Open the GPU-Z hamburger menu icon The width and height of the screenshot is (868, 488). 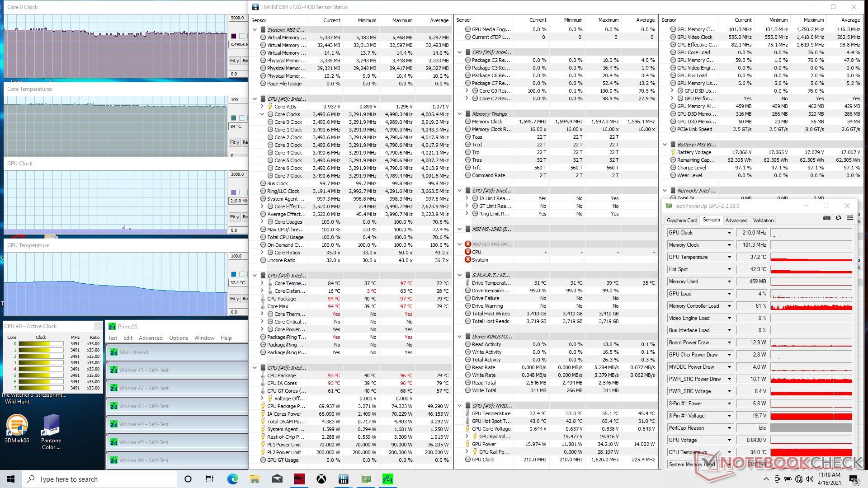tap(850, 218)
